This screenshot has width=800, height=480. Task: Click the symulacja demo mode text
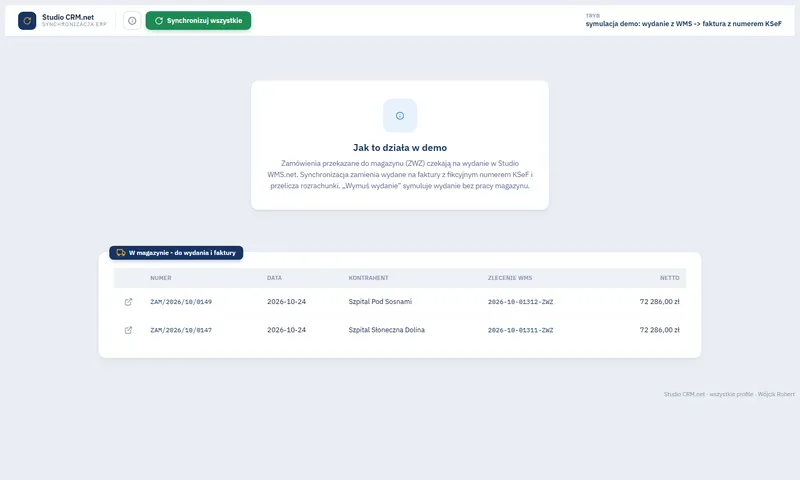684,23
